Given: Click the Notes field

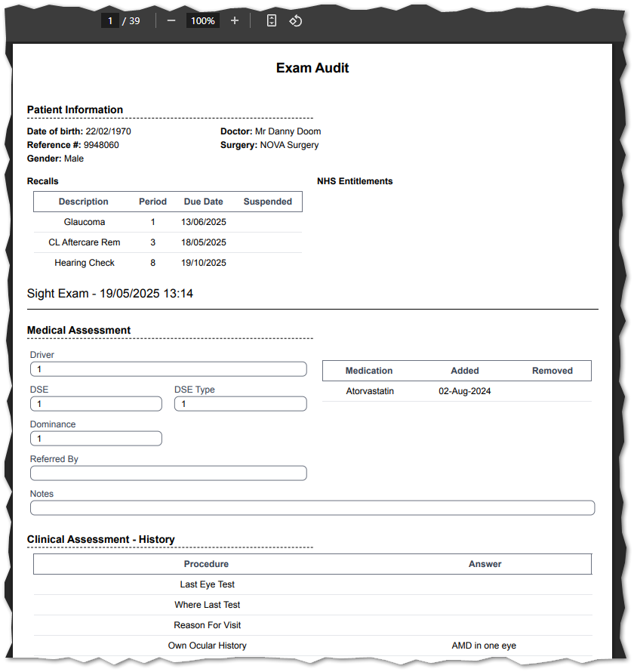Looking at the screenshot, I should [x=312, y=508].
